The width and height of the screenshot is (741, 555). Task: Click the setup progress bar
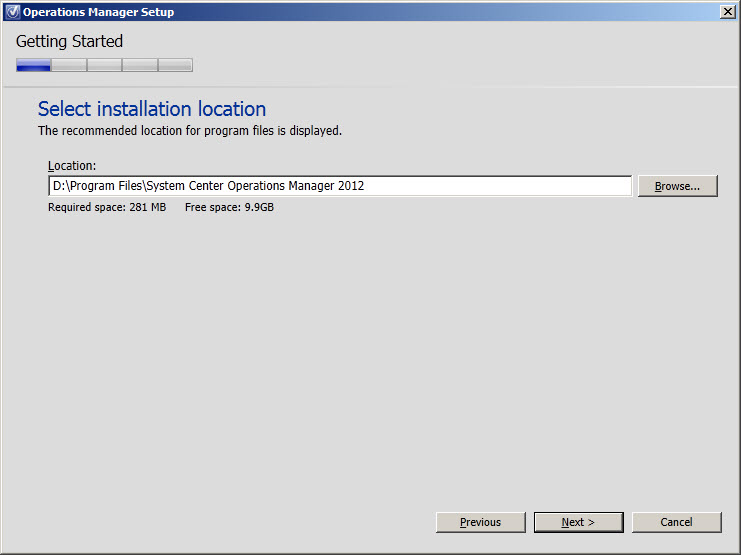click(104, 65)
